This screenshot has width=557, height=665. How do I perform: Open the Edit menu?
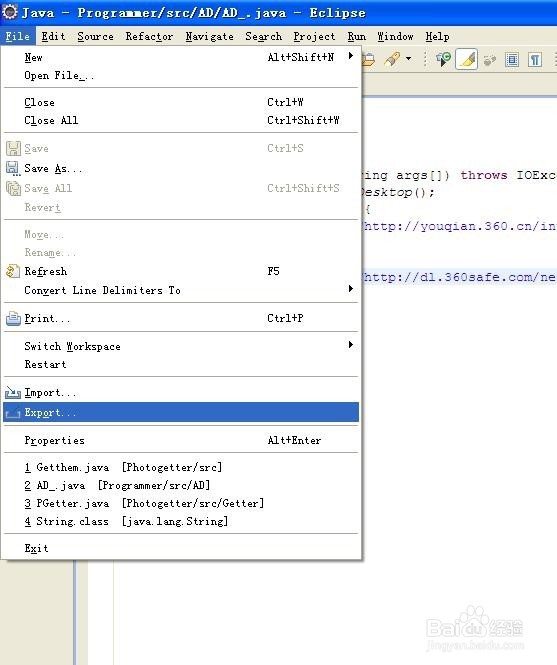(53, 36)
